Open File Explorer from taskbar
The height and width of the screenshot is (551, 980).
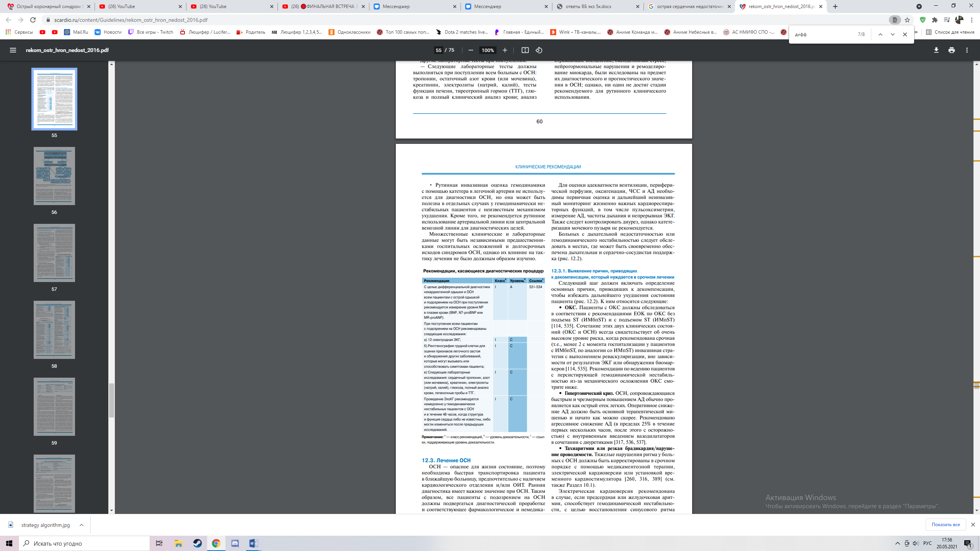178,543
